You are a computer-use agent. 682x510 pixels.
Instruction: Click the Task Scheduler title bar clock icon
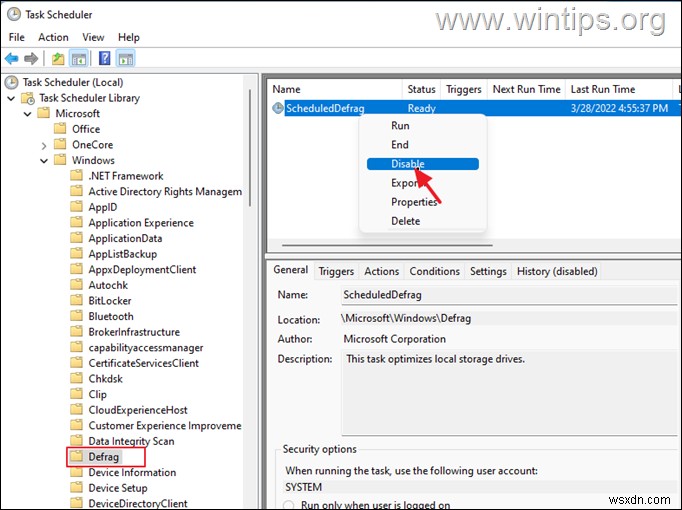tap(14, 14)
